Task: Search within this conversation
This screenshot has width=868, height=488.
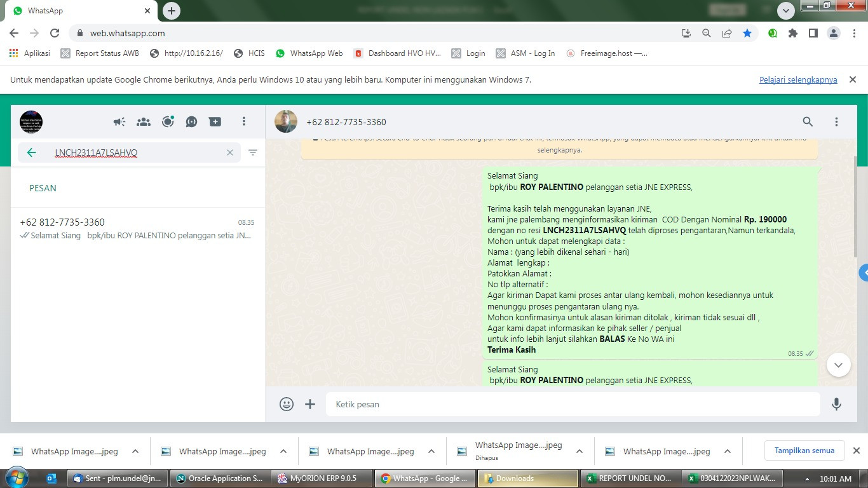Action: [808, 121]
